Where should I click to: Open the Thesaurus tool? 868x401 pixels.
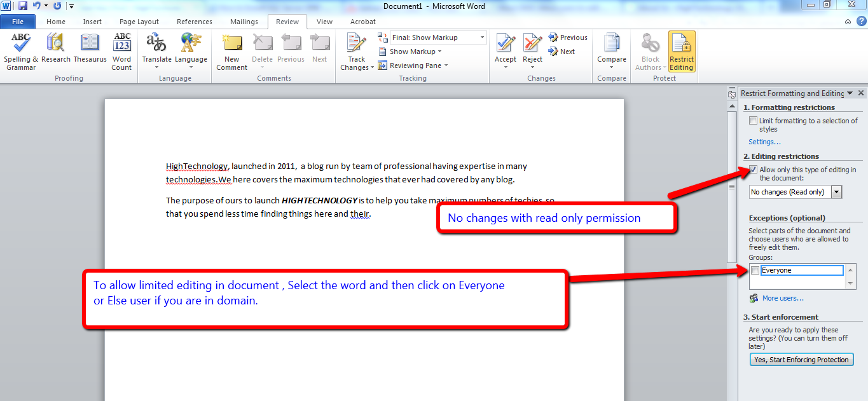(90, 49)
